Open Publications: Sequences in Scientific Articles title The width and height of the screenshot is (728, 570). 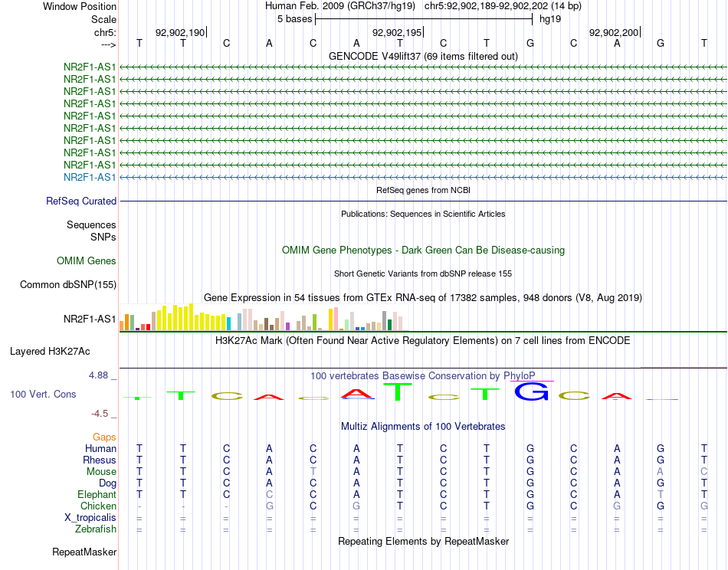(x=423, y=214)
